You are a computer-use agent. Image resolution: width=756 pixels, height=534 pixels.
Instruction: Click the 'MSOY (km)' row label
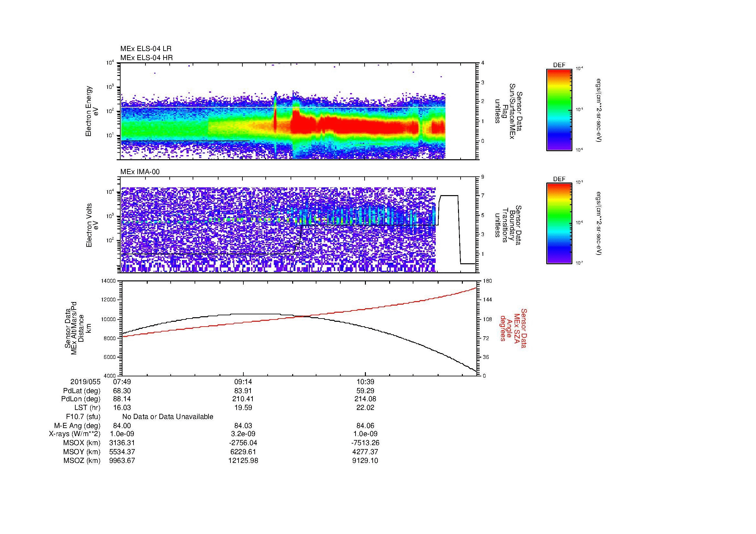click(x=82, y=452)
